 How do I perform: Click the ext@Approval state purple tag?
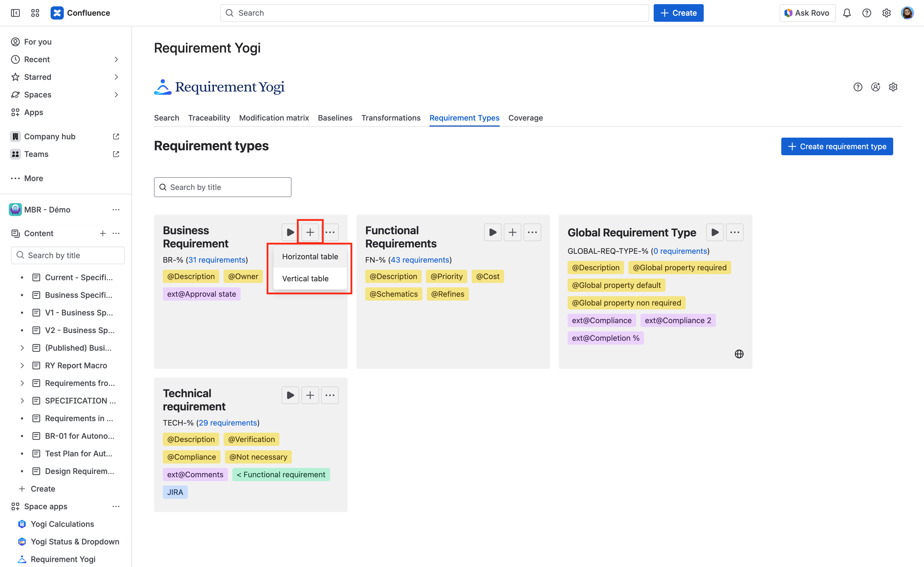[201, 294]
